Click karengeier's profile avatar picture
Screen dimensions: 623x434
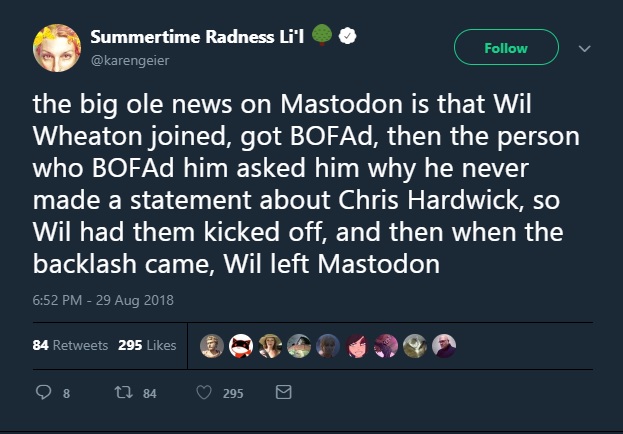[57, 48]
